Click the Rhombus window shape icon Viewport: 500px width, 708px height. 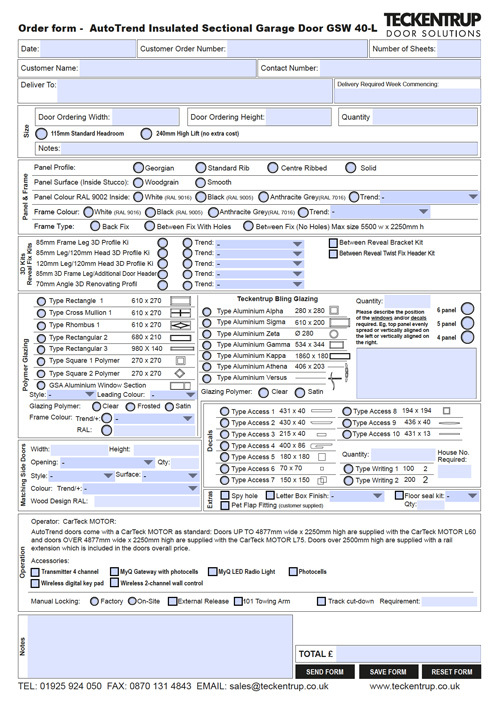tap(180, 325)
